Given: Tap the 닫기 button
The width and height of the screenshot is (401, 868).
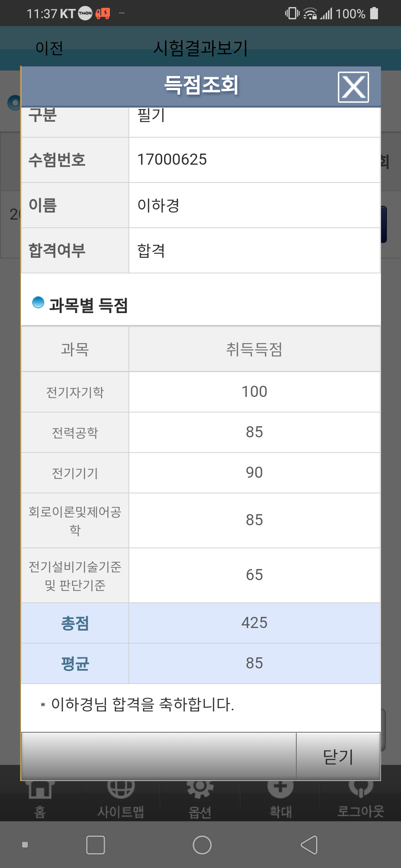Looking at the screenshot, I should tap(338, 756).
